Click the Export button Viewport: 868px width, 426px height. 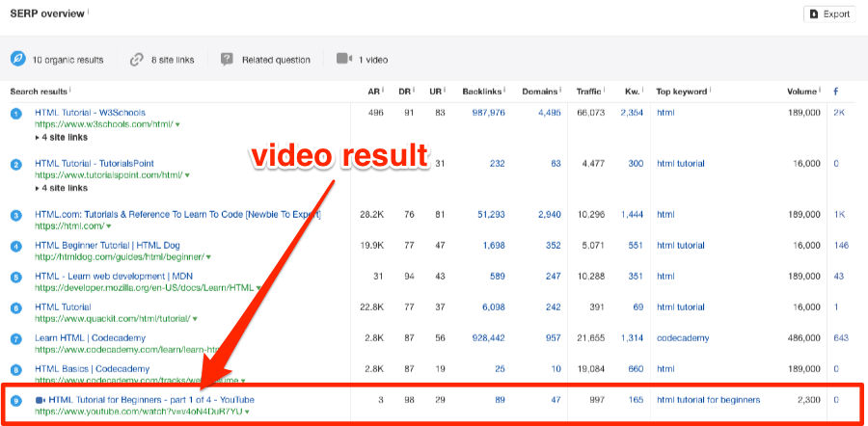tap(828, 14)
